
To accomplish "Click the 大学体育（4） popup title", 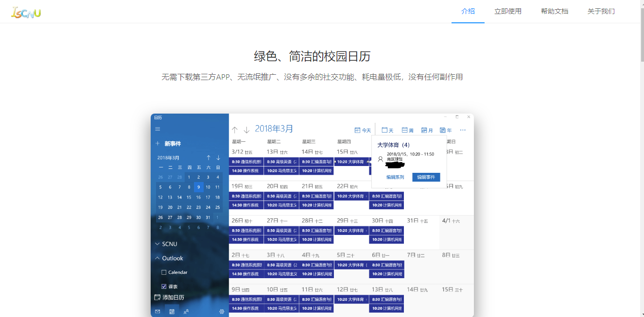I will 394,145.
